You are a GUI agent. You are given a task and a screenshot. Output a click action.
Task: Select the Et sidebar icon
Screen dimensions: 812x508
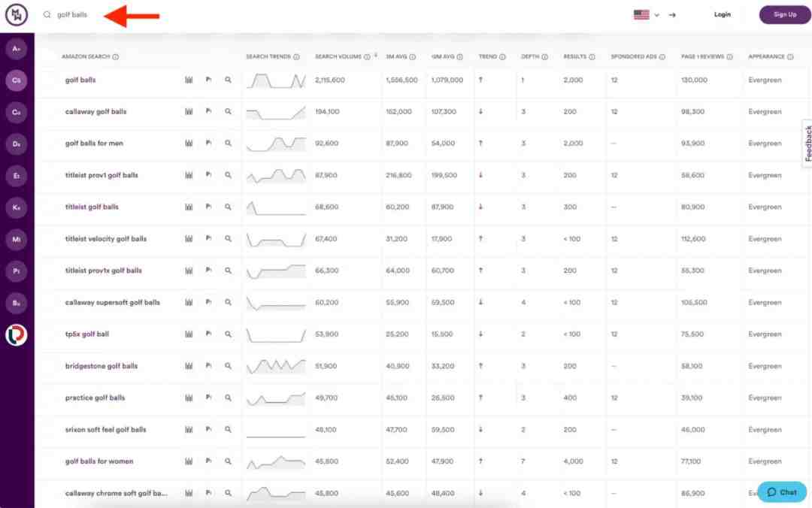coord(17,176)
